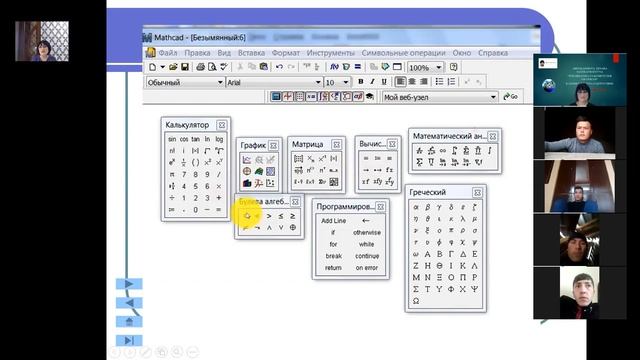
Task: Click the home button on the slide
Action: point(129,322)
